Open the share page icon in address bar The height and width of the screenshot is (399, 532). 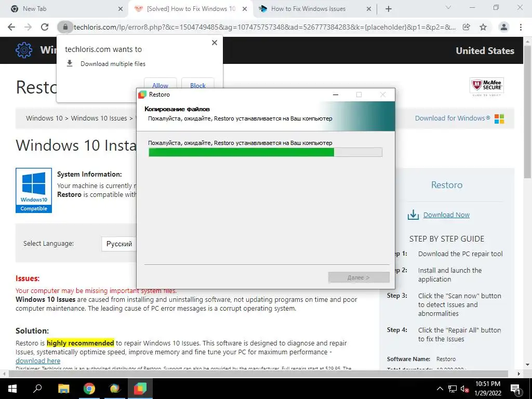(x=466, y=27)
